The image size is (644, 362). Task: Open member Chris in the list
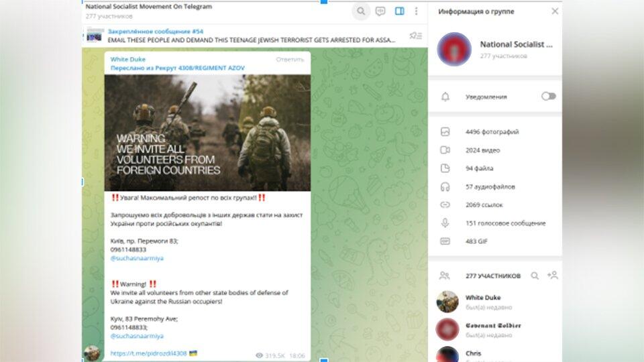[495, 355]
